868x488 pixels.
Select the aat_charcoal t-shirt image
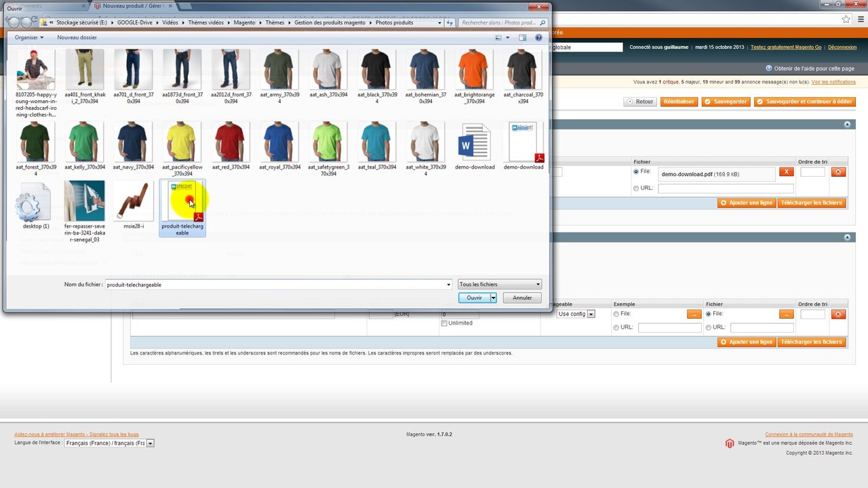[524, 77]
